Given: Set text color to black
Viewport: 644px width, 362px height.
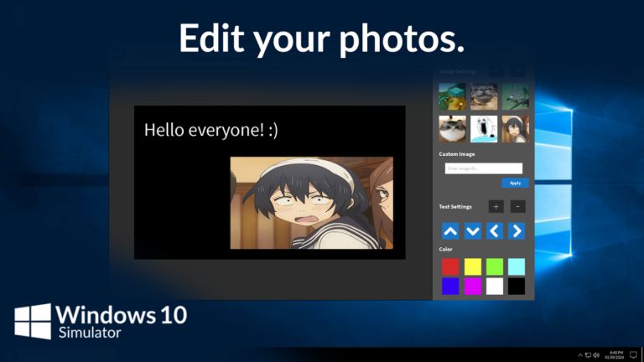Looking at the screenshot, I should 517,287.
